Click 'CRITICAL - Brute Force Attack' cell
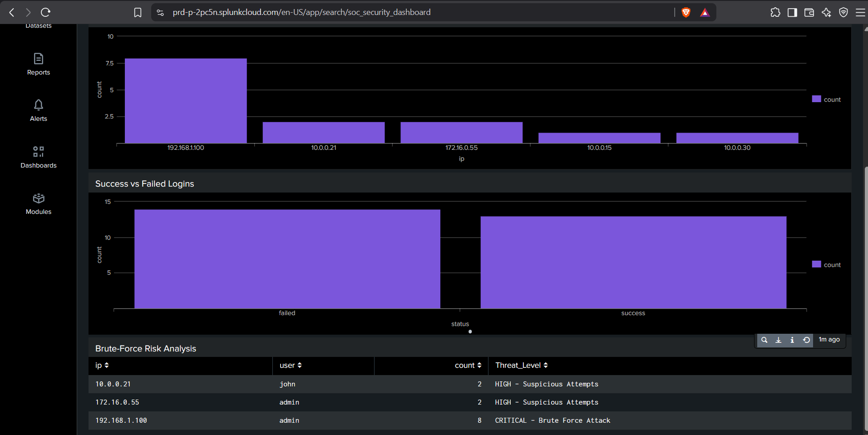868x435 pixels. 552,420
